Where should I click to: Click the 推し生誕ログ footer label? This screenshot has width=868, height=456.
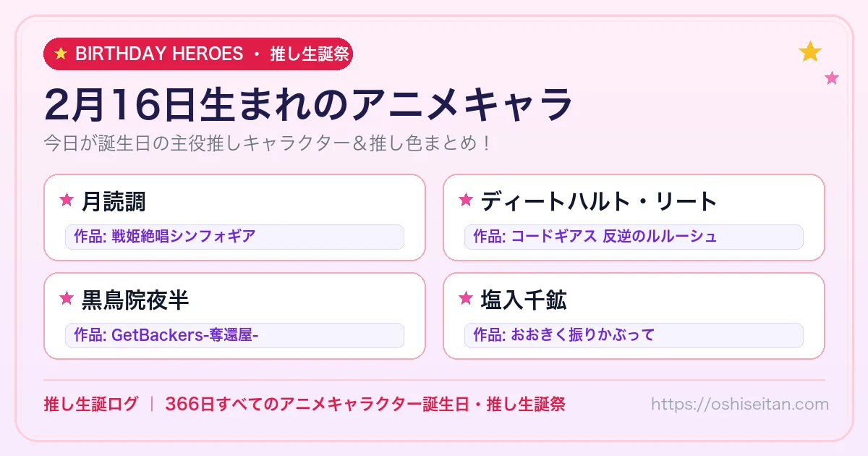pos(90,404)
